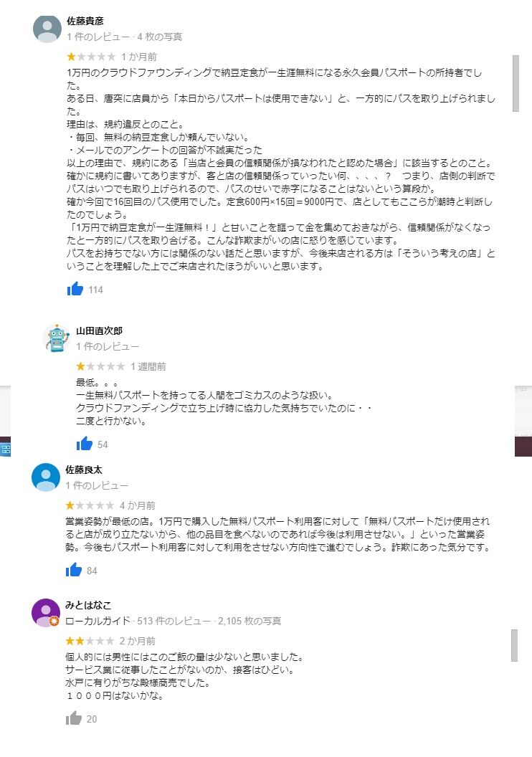The height and width of the screenshot is (757, 532).
Task: Open 山田直次郎's robot avatar
Action: pyautogui.click(x=57, y=338)
